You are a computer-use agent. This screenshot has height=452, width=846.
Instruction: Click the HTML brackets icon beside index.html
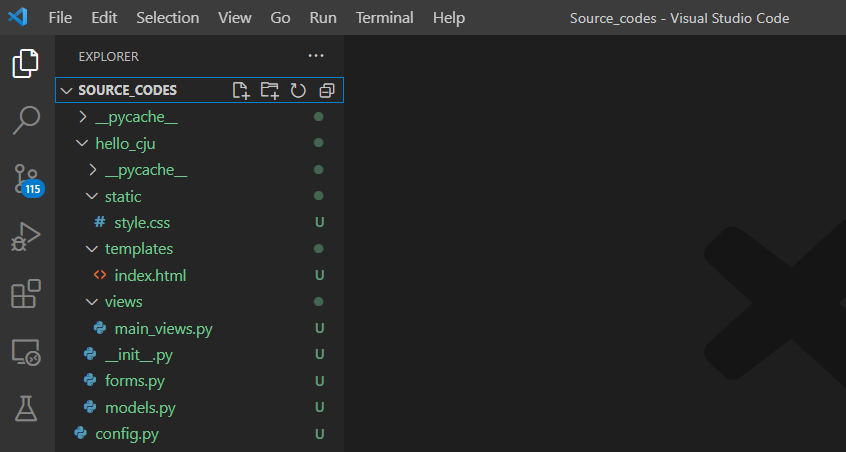click(x=100, y=275)
